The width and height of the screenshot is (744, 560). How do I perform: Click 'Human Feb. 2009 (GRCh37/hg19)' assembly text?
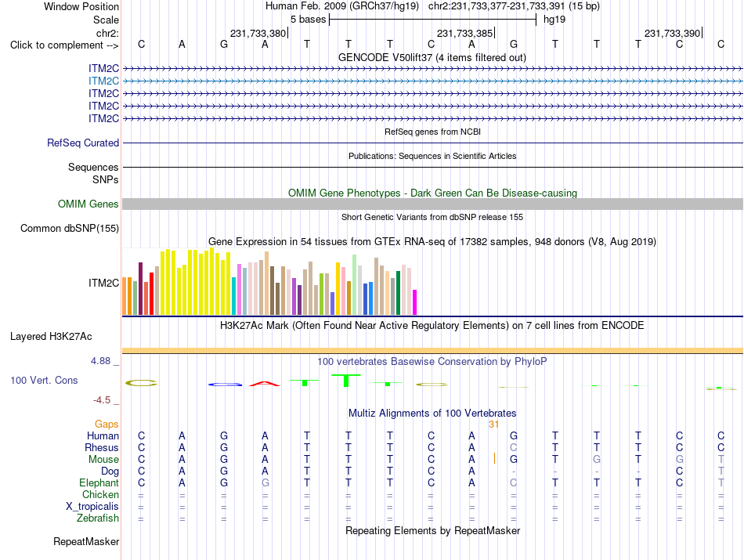(342, 6)
